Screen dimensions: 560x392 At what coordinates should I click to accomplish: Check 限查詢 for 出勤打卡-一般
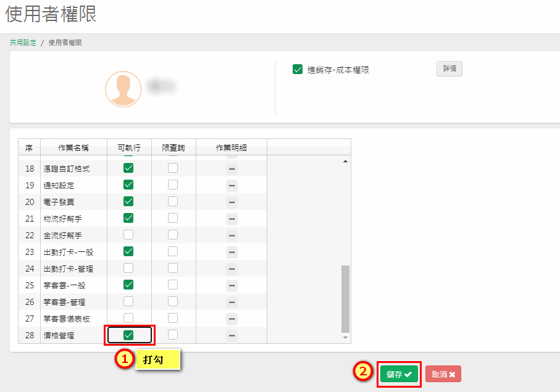click(x=173, y=251)
